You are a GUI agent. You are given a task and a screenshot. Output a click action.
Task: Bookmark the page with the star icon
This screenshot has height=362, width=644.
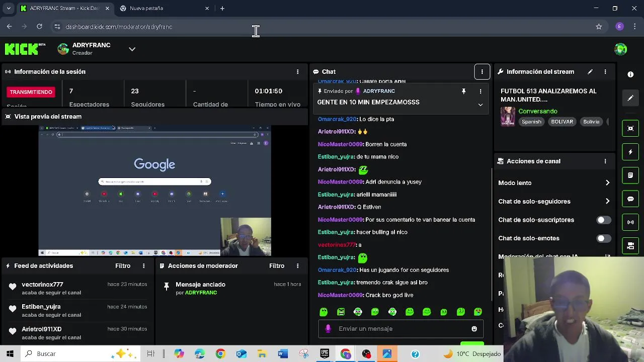pyautogui.click(x=599, y=27)
